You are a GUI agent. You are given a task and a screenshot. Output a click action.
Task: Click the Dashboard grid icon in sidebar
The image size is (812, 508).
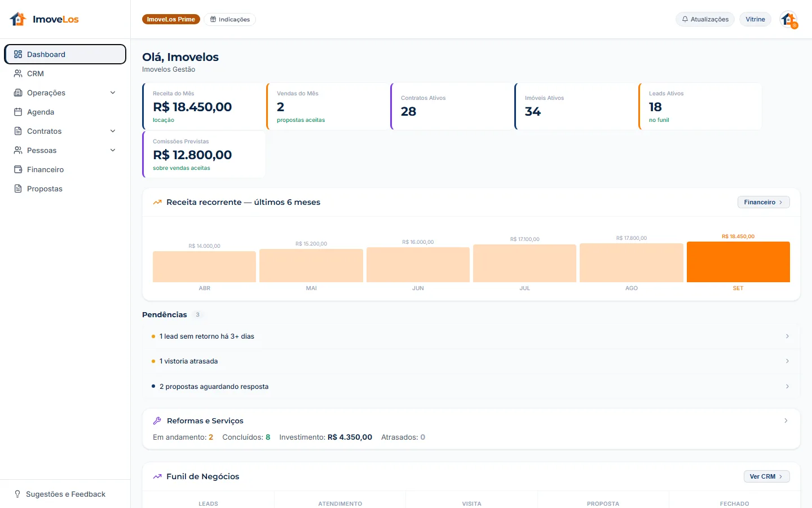pyautogui.click(x=18, y=54)
